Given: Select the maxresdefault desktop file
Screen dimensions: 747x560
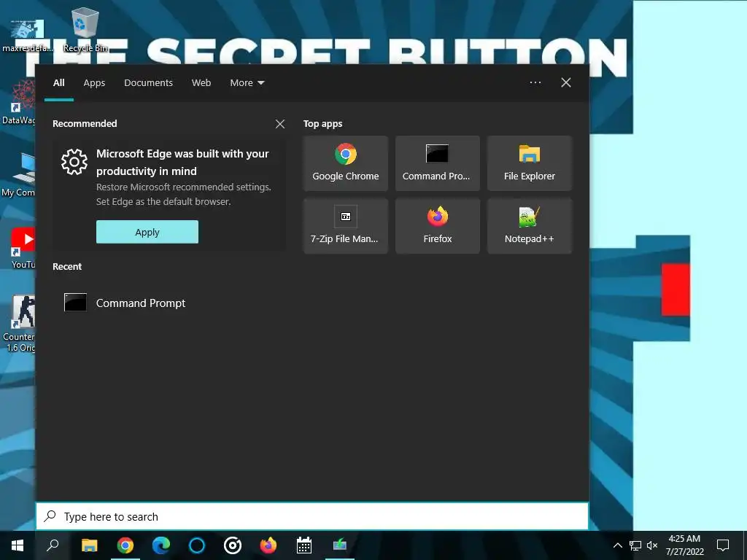Looking at the screenshot, I should click(27, 35).
